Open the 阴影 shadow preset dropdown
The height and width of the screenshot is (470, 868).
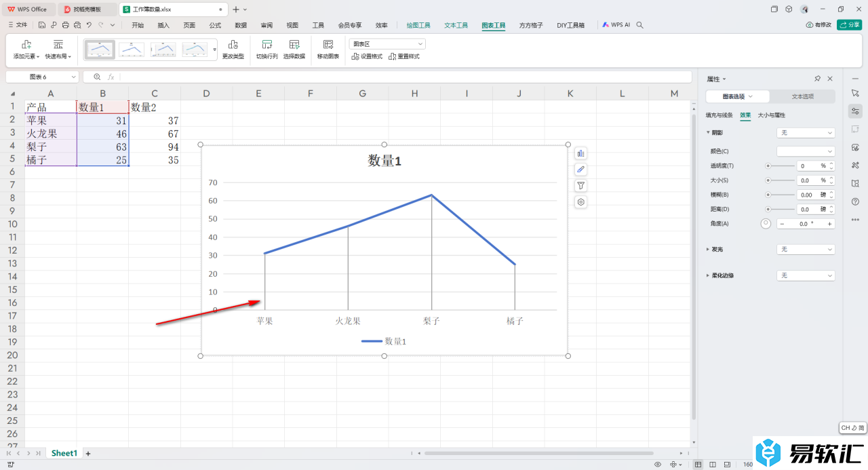[x=806, y=133]
